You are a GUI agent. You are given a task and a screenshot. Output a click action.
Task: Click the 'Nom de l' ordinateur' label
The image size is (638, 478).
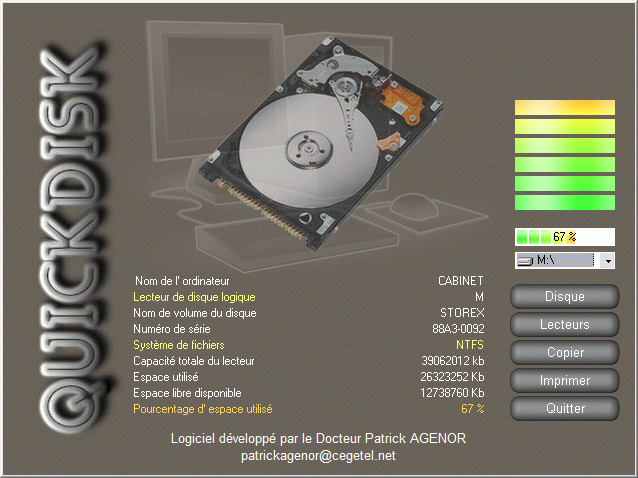coord(182,281)
